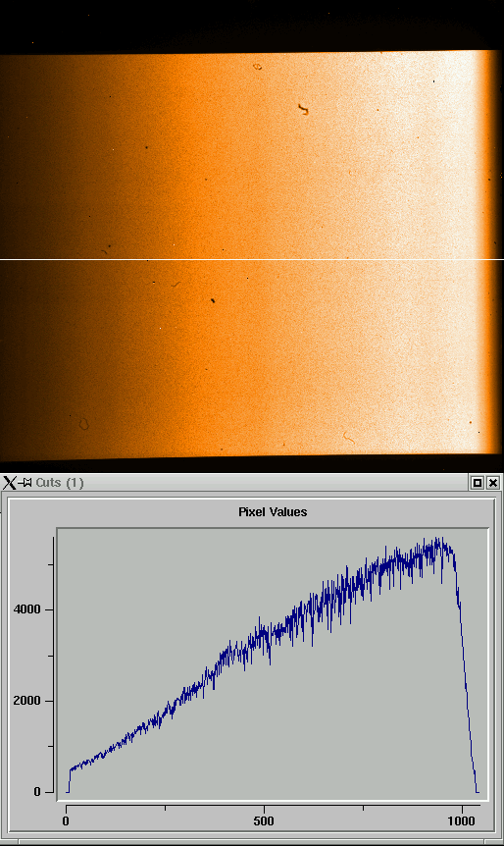Image resolution: width=504 pixels, height=846 pixels.
Task: Click the peak of the pixel value curve
Action: (x=439, y=541)
